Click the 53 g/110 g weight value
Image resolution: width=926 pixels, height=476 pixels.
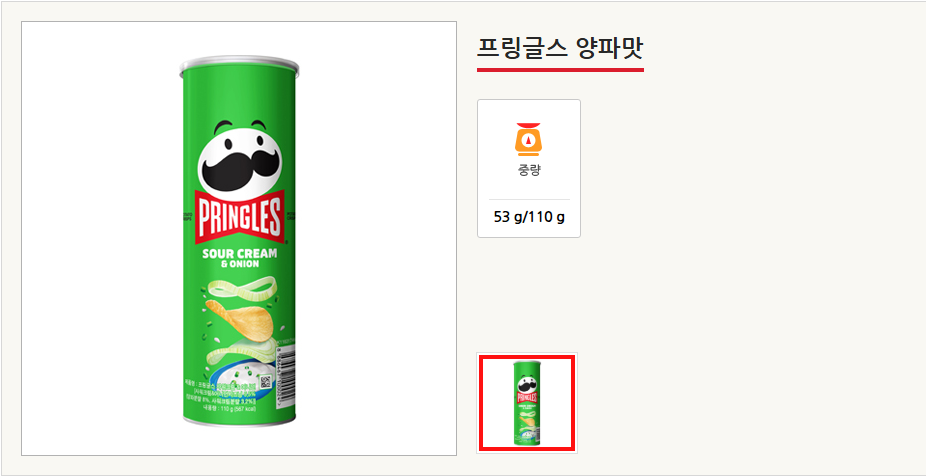(529, 217)
